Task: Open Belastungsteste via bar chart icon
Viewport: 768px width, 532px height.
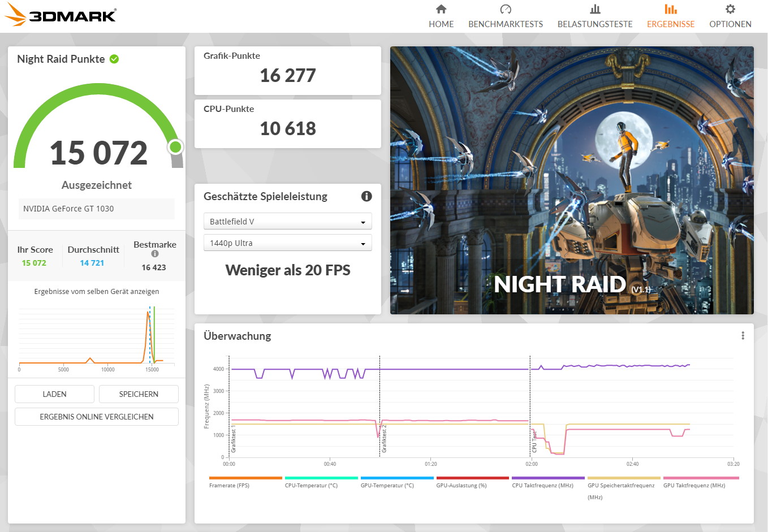Action: (594, 9)
